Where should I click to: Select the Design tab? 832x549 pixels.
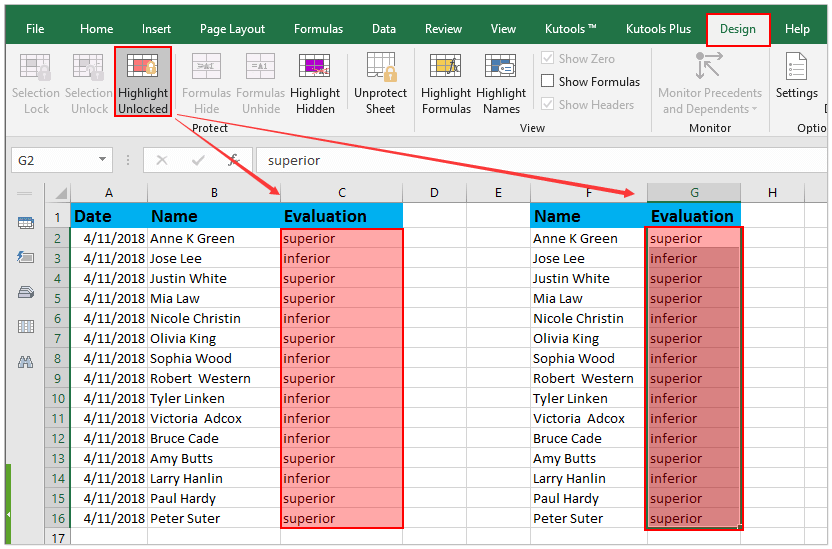(738, 29)
